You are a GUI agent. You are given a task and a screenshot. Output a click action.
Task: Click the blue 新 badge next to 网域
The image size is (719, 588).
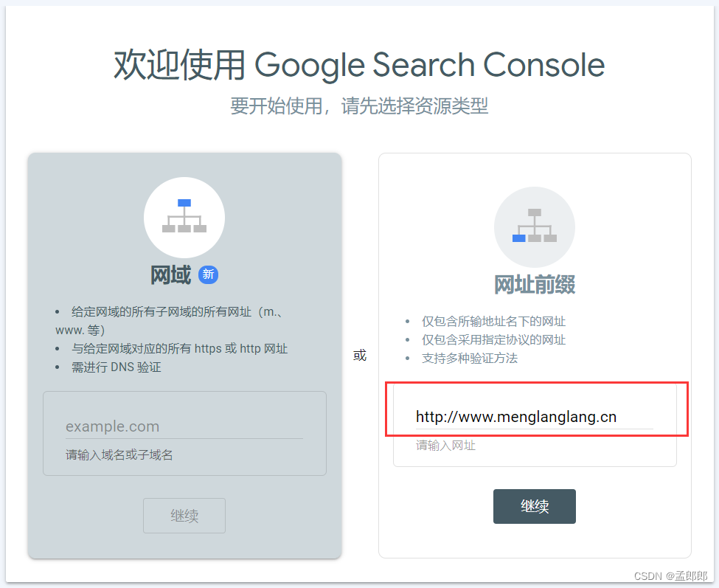(x=208, y=274)
